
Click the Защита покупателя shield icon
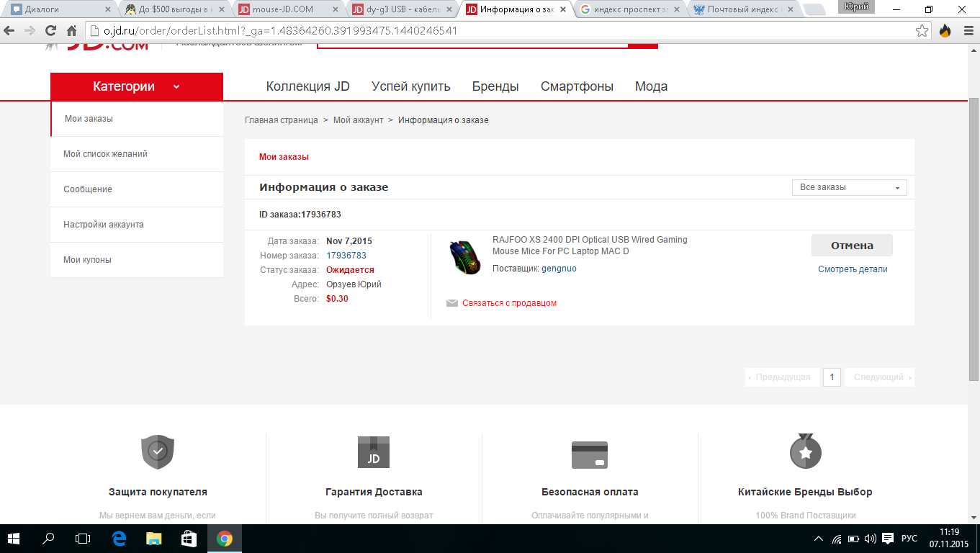click(158, 451)
